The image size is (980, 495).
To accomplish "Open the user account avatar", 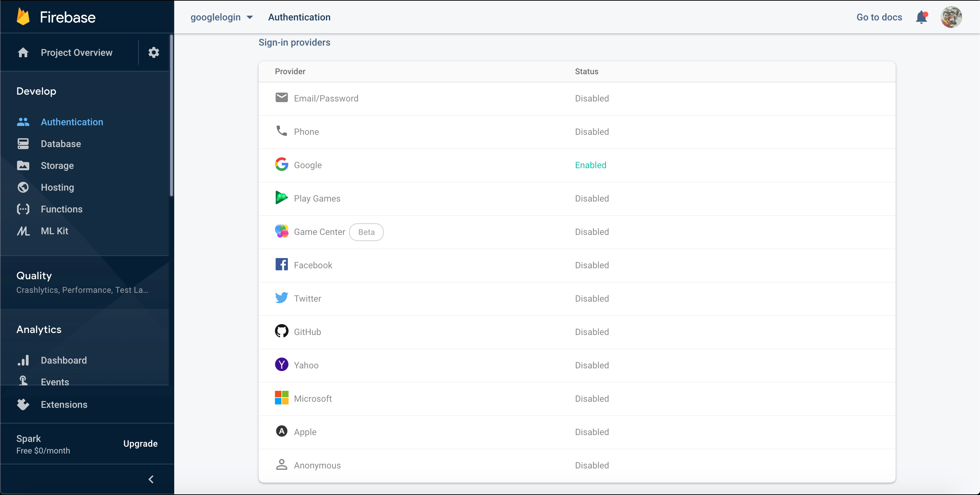I will click(x=951, y=17).
